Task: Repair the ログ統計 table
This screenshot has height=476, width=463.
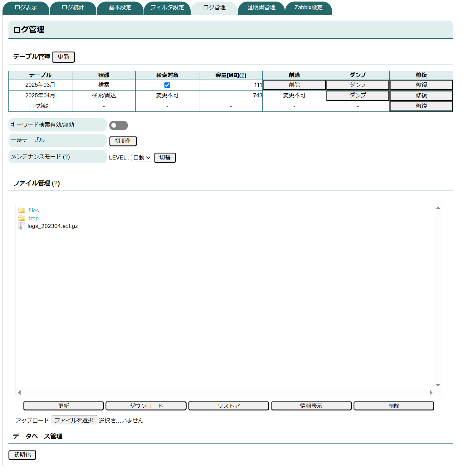Action: 422,106
